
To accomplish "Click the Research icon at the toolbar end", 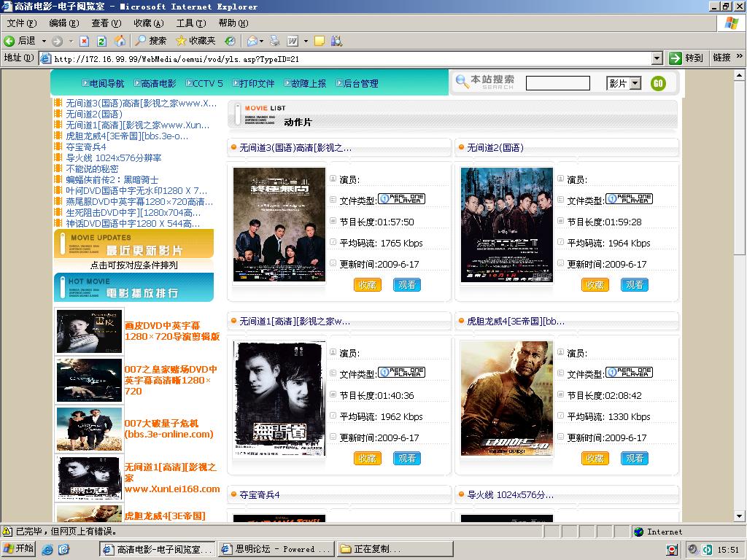I will (336, 41).
